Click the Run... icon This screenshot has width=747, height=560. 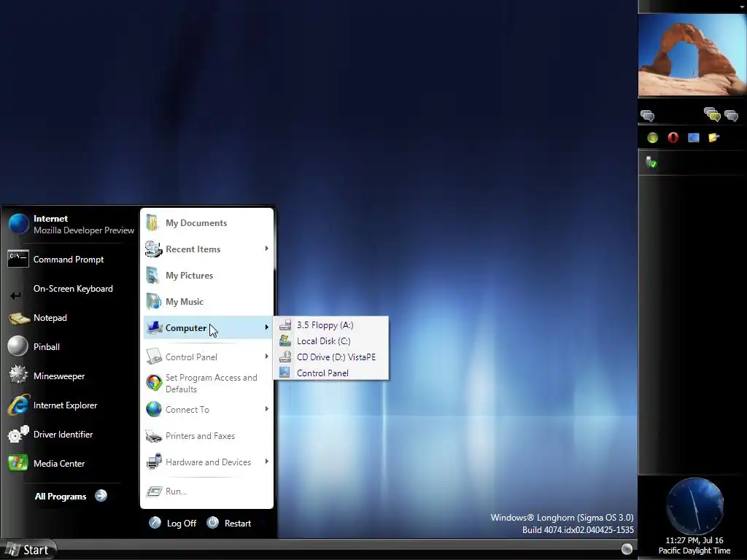point(154,491)
